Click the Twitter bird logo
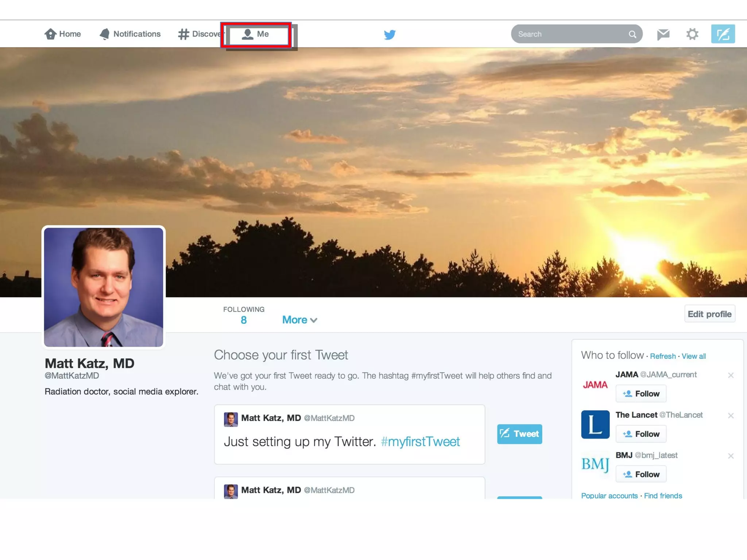747x560 pixels. pos(390,34)
